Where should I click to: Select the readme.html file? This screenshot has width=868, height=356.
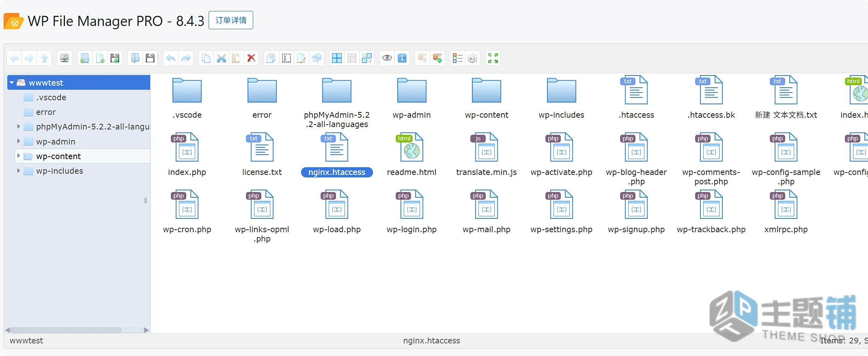(x=411, y=155)
